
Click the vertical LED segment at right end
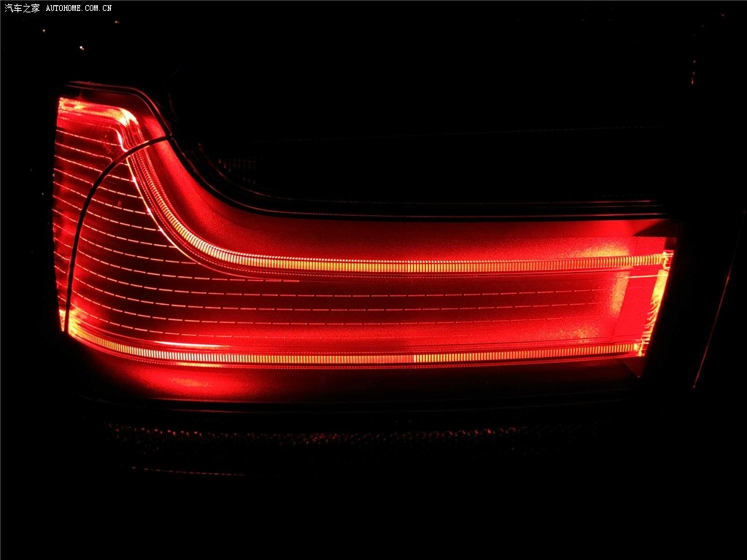tap(656, 303)
